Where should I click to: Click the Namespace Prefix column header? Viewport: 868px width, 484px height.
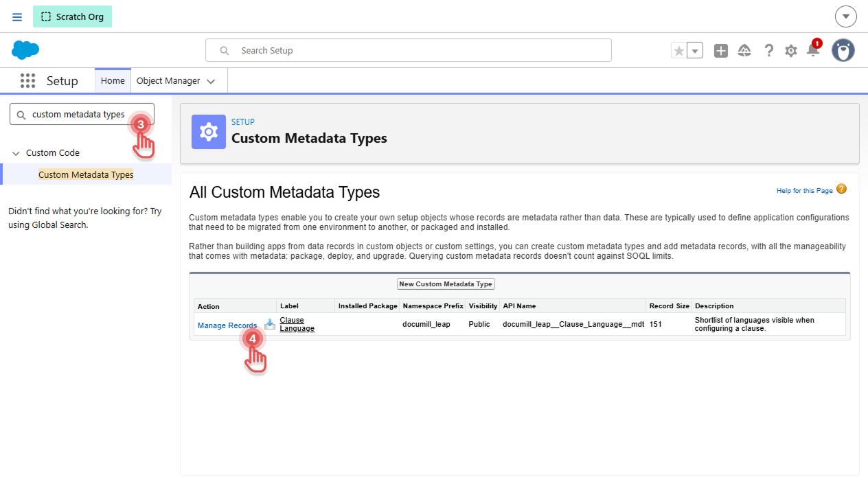pyautogui.click(x=433, y=306)
